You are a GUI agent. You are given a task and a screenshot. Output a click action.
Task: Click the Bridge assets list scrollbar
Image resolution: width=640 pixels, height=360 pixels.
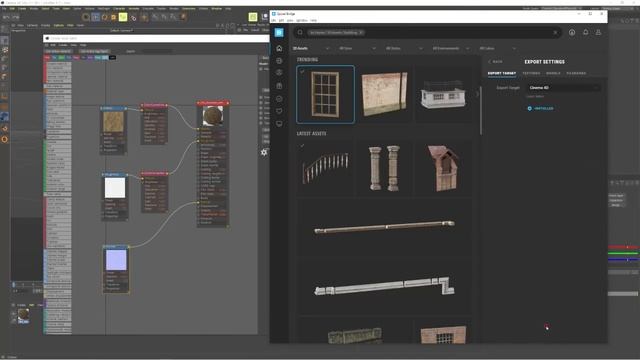coord(481,110)
